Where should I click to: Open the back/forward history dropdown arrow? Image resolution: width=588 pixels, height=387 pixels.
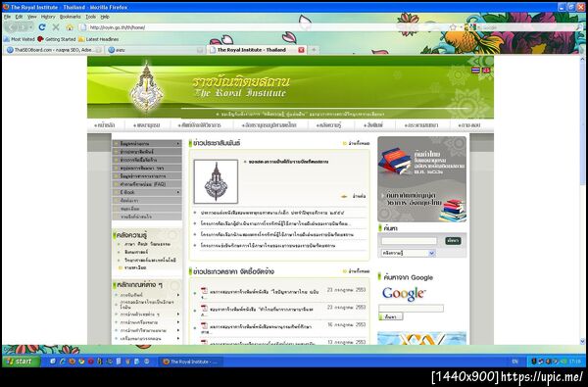[x=30, y=27]
